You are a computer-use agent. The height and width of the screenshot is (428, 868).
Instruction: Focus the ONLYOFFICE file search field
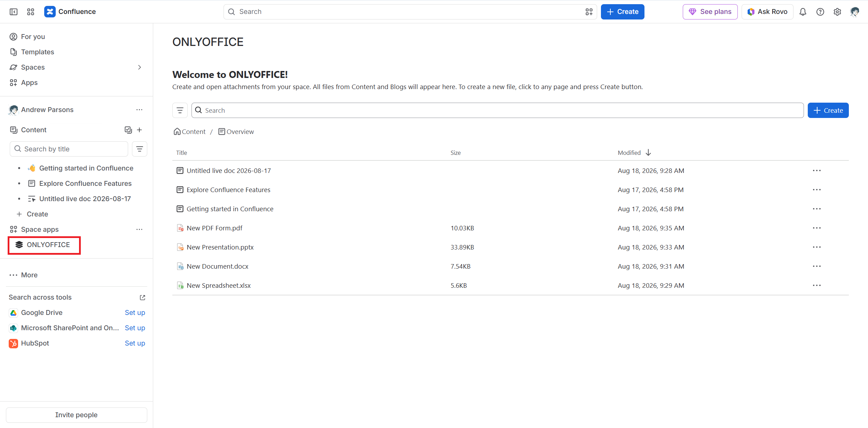[497, 110]
